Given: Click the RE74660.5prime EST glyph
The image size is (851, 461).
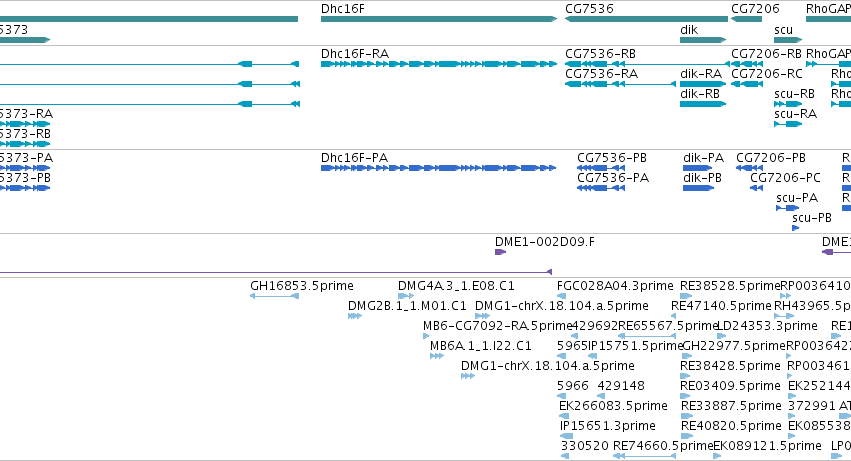Looking at the screenshot, I should pos(644,456).
